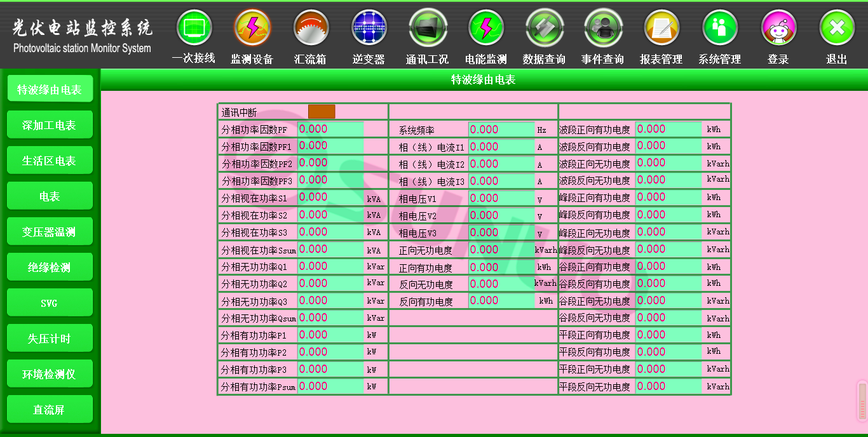Open the 事件查询 event query icon
The width and height of the screenshot is (868, 437).
[x=603, y=29]
